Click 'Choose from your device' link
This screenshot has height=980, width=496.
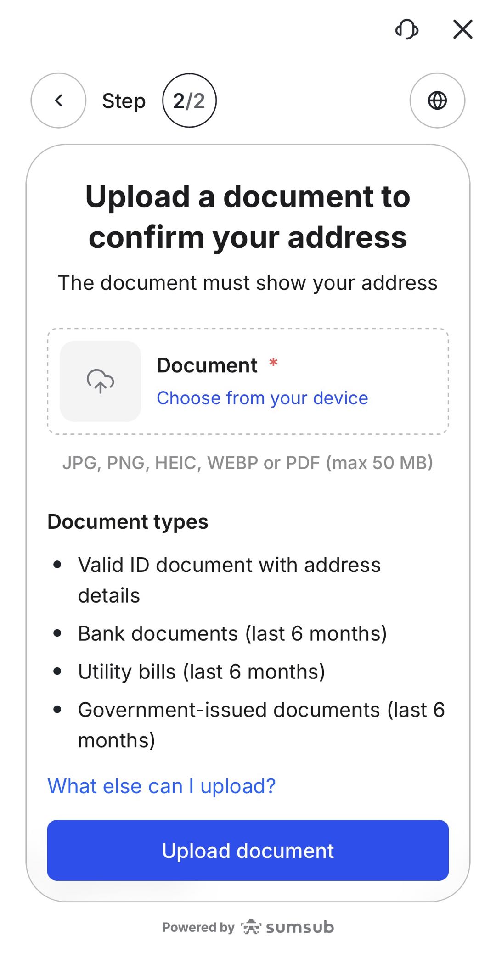click(262, 398)
